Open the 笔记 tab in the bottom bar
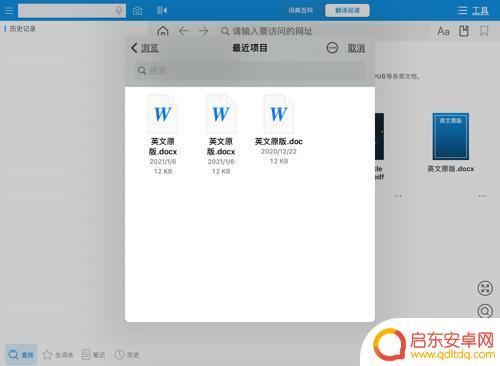500x366 pixels. point(93,355)
